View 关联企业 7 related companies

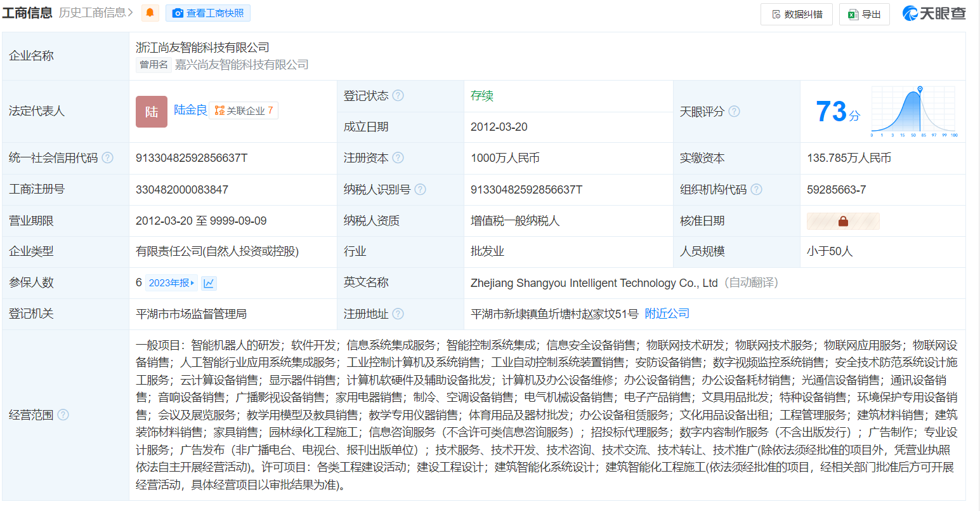pyautogui.click(x=244, y=110)
